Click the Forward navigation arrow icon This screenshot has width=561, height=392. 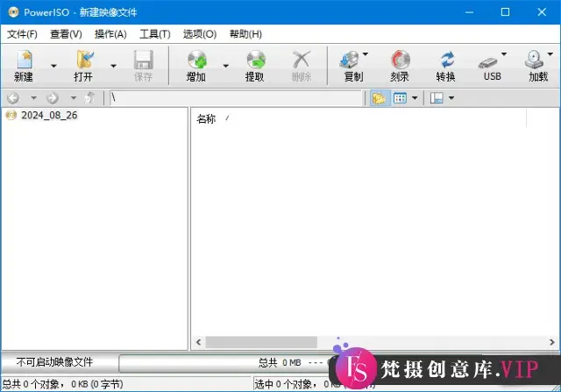[53, 97]
